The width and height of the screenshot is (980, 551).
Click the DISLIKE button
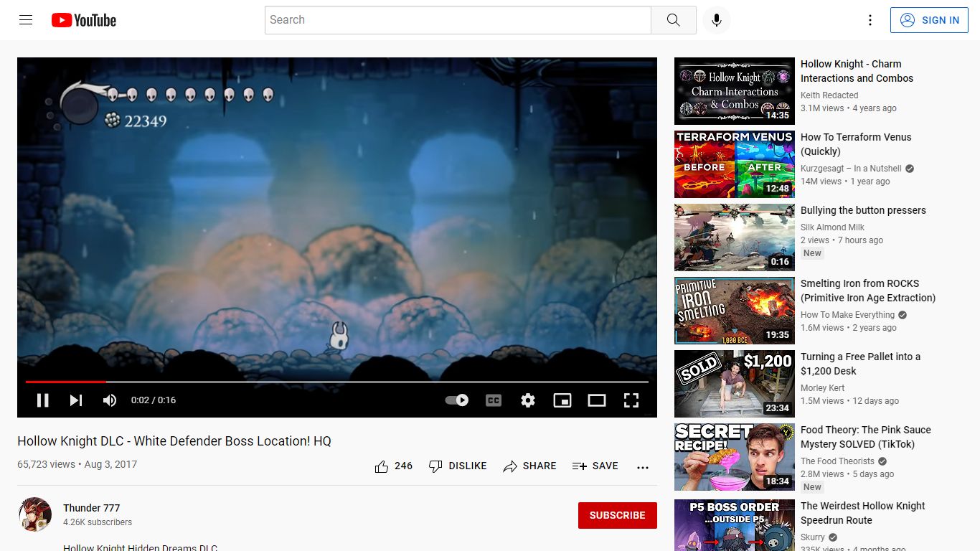click(458, 466)
